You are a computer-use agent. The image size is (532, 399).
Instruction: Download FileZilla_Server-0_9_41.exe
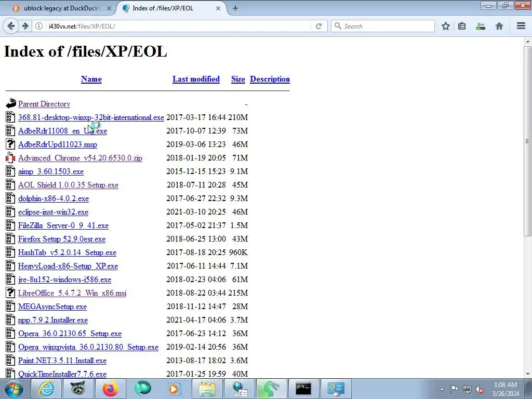coord(63,225)
